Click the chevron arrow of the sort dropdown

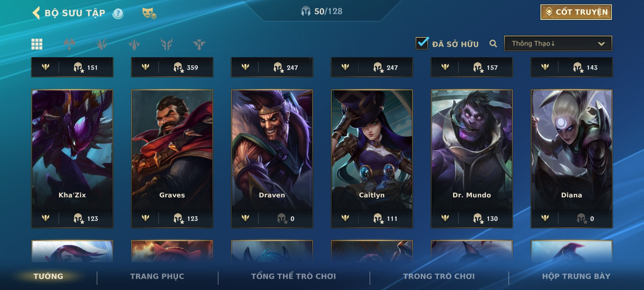[x=601, y=44]
